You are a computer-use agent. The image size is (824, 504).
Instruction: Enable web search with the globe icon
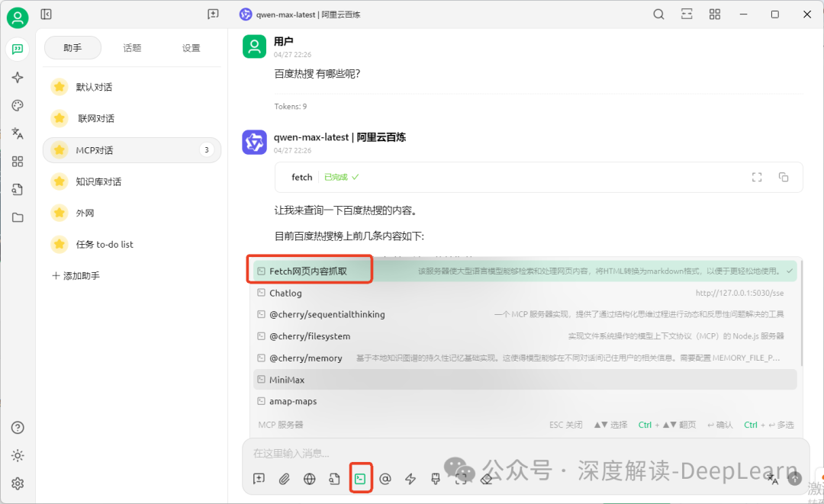tap(310, 478)
